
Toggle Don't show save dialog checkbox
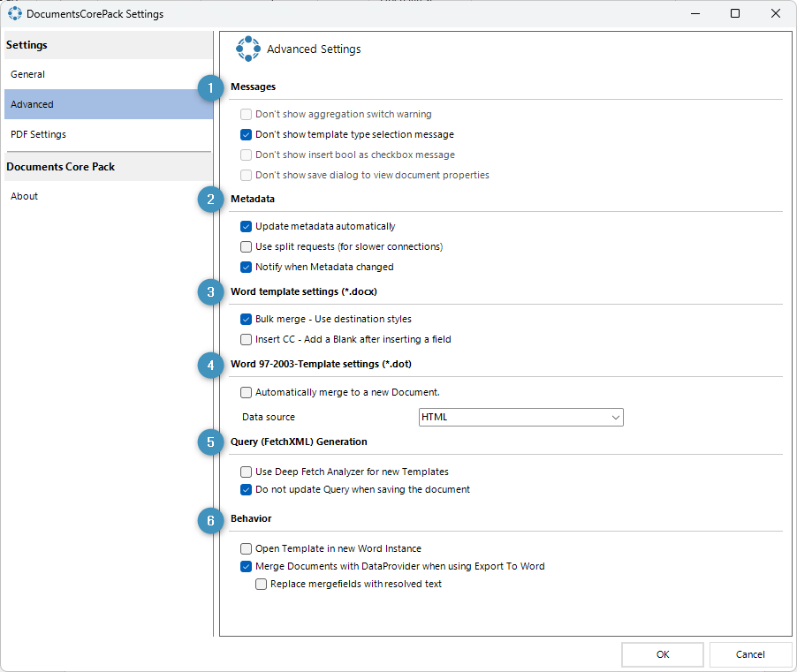[x=246, y=175]
